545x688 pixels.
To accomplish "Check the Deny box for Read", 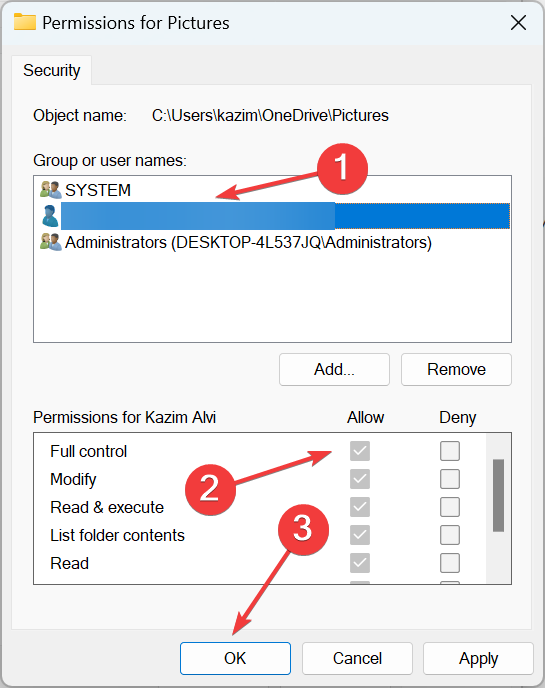I will click(x=450, y=563).
